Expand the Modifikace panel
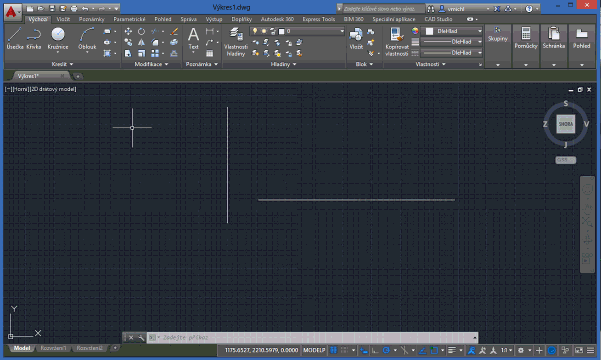The height and width of the screenshot is (360, 601). 151,64
